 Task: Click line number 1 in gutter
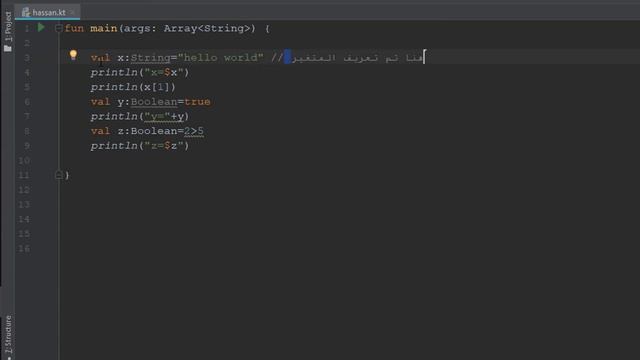coord(27,29)
